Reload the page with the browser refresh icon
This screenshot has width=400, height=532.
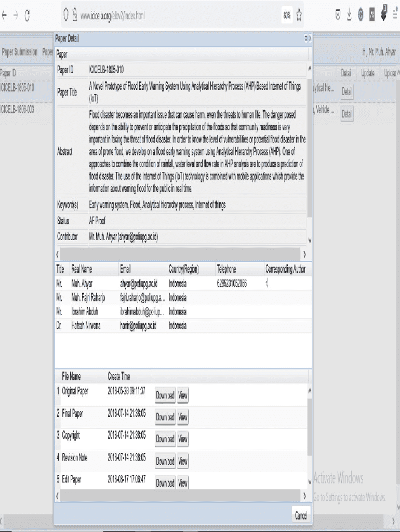tap(27, 16)
